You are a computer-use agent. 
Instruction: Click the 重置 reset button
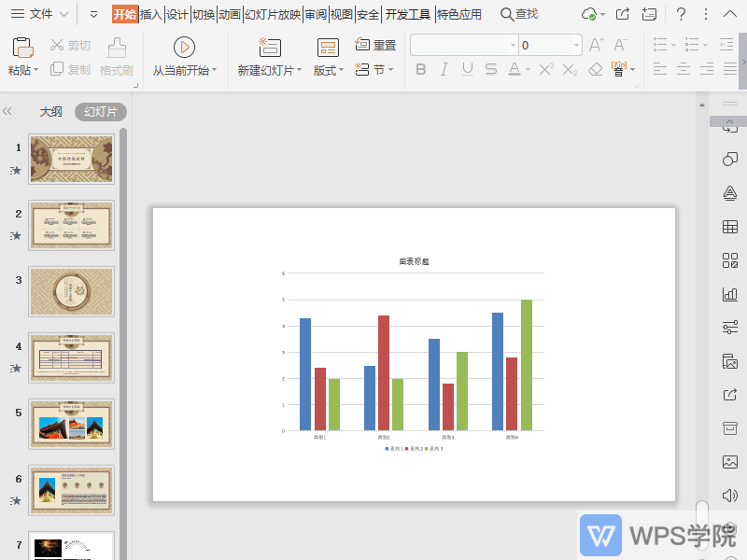click(x=376, y=46)
